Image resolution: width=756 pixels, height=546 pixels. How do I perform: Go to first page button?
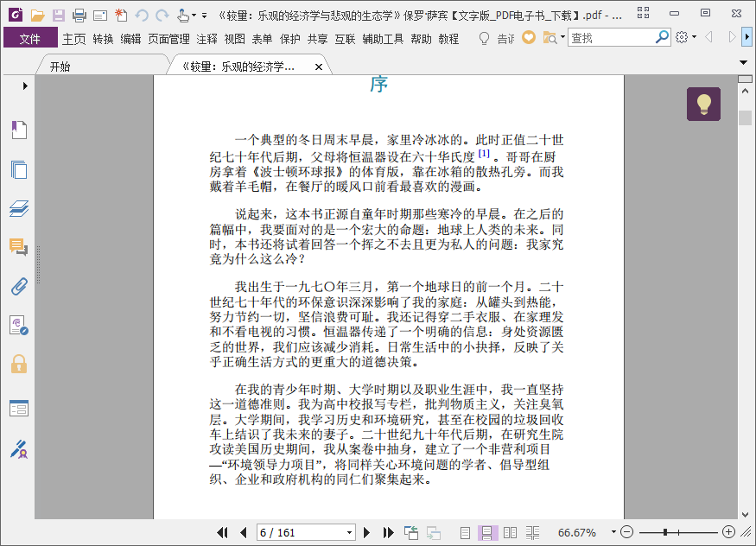point(222,532)
